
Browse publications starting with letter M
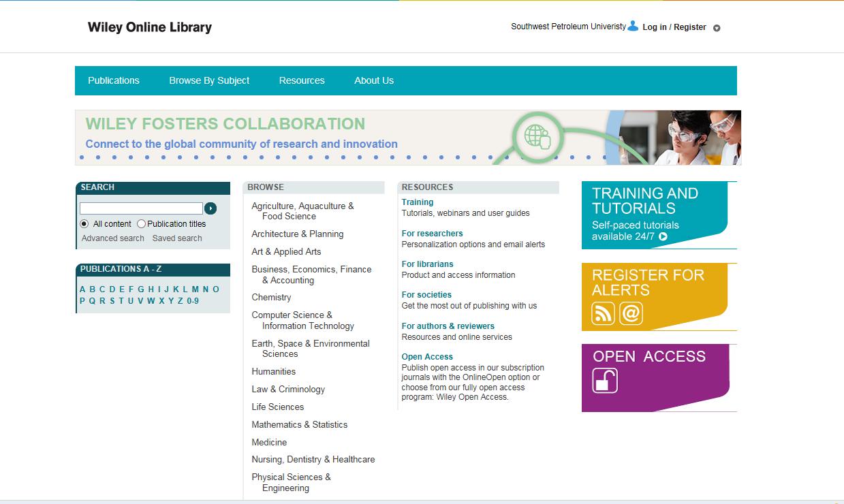196,289
